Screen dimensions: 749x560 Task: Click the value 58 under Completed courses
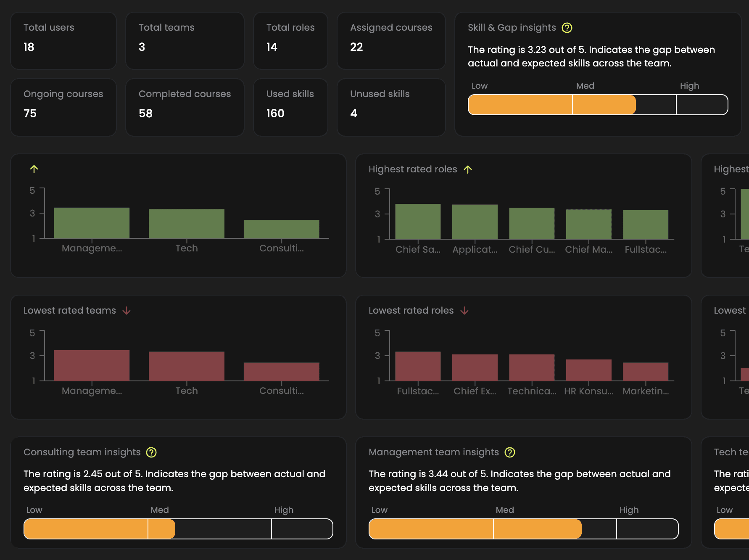point(145,114)
